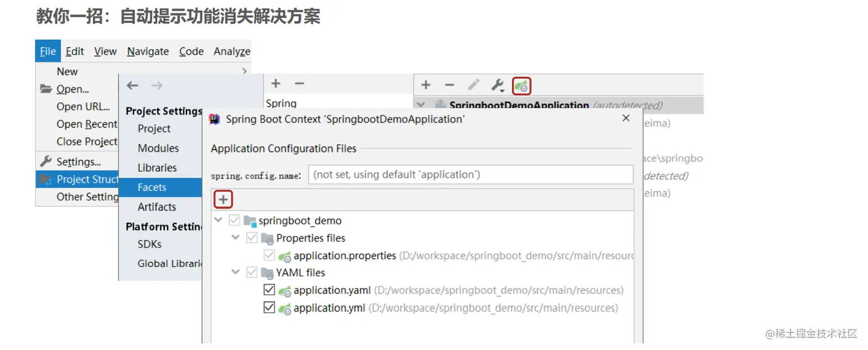Select Project under Project Settings
This screenshot has height=350, width=868.
154,129
